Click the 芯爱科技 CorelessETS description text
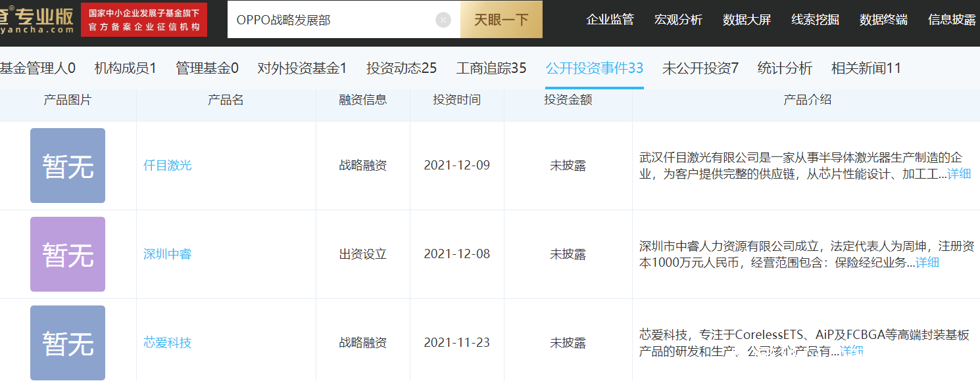The height and width of the screenshot is (381, 980). click(x=804, y=343)
